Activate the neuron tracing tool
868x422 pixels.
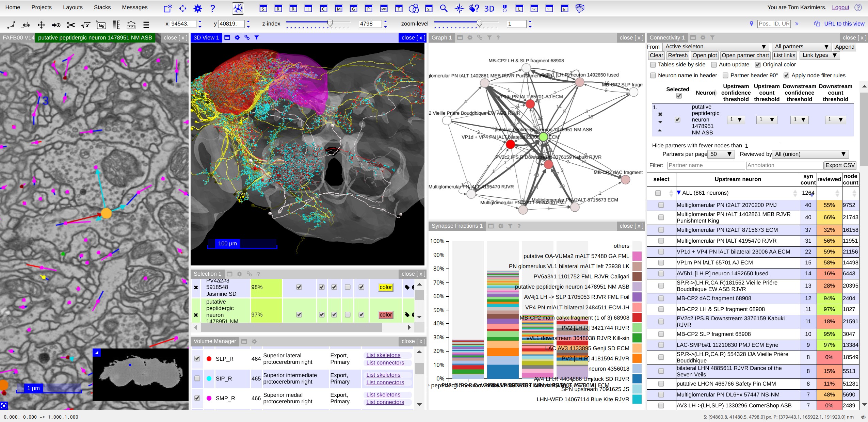pos(238,9)
